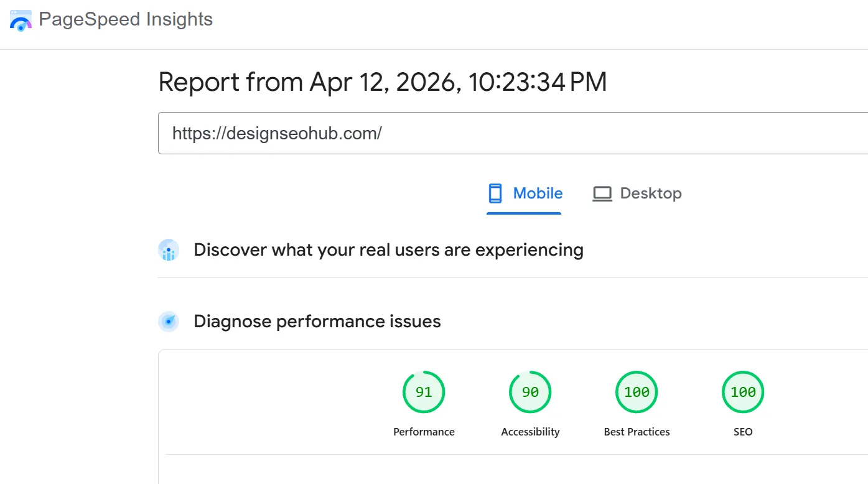Click the Desktop laptop icon

[602, 193]
